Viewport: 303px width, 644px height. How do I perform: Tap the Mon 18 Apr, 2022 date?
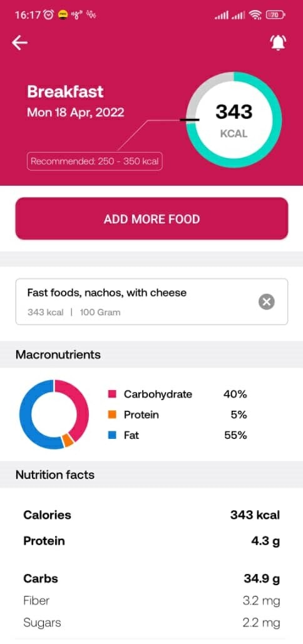76,113
